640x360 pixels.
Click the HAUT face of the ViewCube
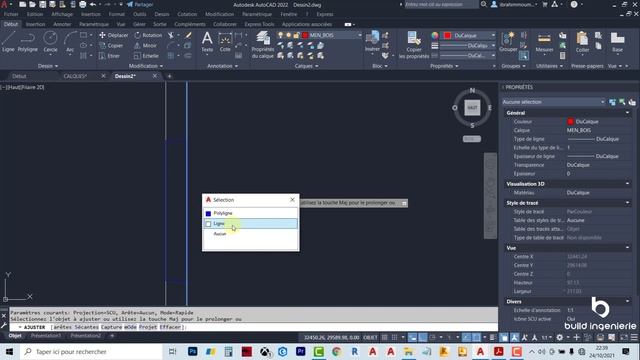(472, 107)
